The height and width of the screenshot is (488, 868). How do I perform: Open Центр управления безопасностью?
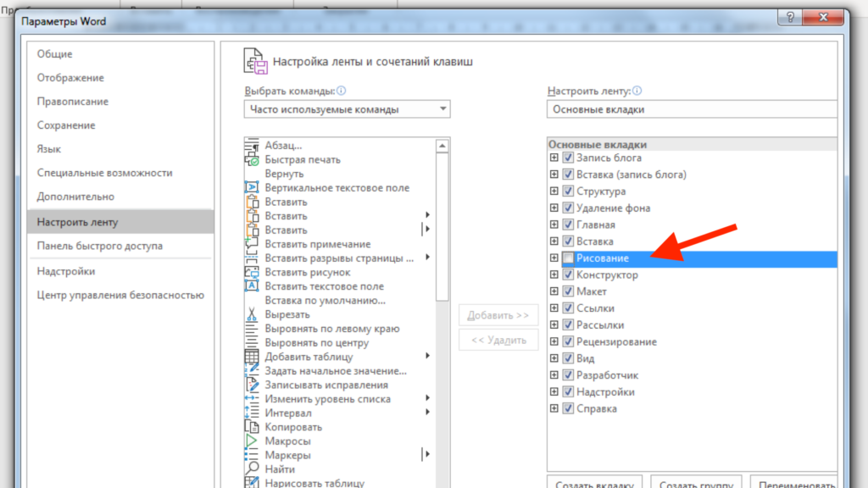point(120,296)
